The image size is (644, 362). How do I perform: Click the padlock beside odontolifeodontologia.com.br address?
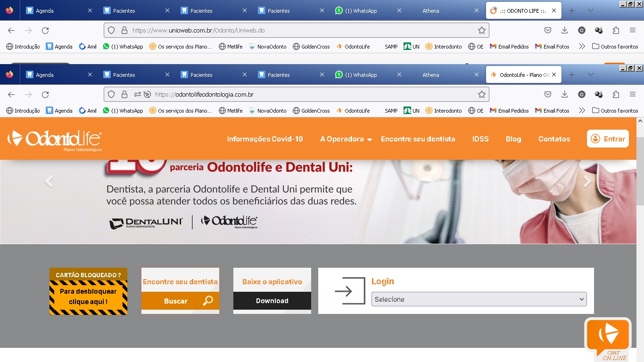(x=124, y=94)
